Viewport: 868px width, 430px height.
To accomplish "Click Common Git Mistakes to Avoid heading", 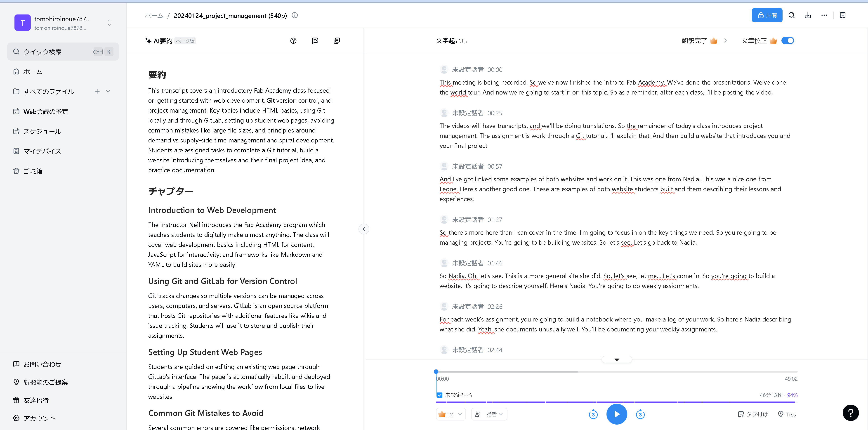I will (x=205, y=413).
